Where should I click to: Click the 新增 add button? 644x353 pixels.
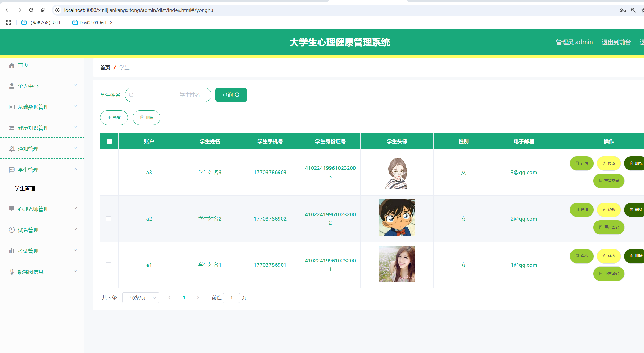click(114, 117)
